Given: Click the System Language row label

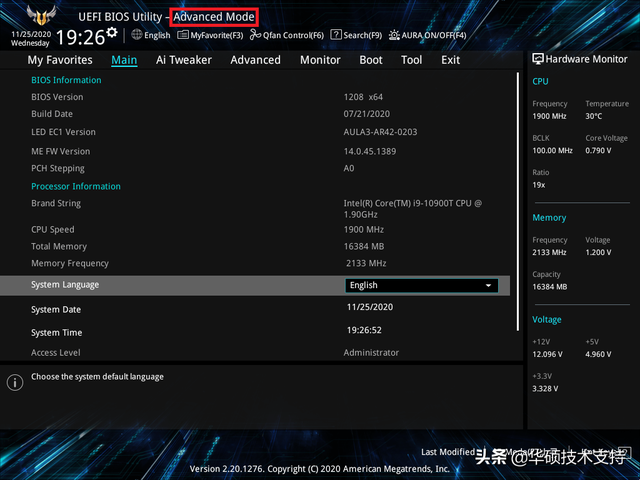Looking at the screenshot, I should point(65,285).
